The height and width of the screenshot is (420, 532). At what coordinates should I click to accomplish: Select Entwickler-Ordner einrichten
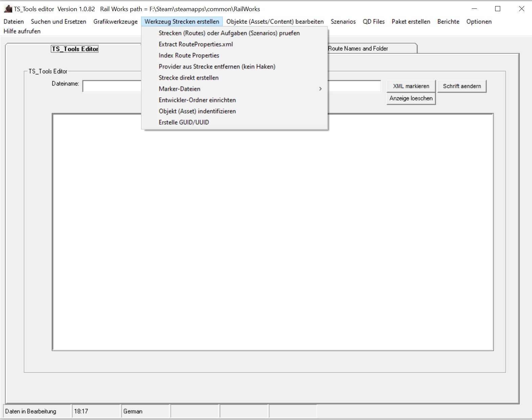pos(197,100)
